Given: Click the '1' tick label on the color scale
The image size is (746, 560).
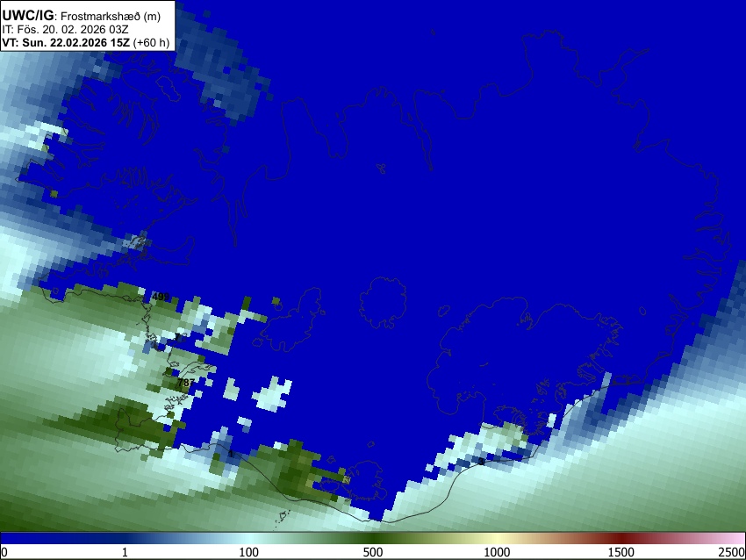Looking at the screenshot, I should pyautogui.click(x=125, y=552).
